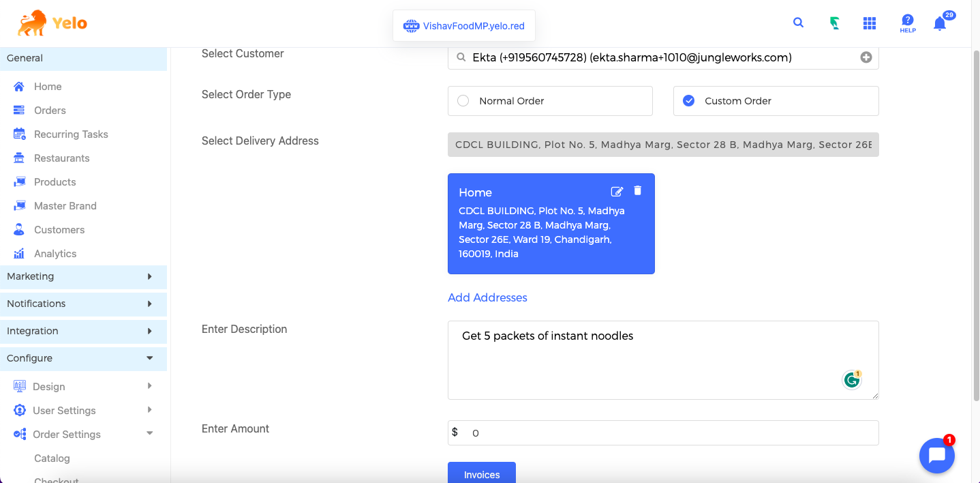Open the search magnifier icon in header
The width and height of the screenshot is (980, 483).
pyautogui.click(x=798, y=23)
